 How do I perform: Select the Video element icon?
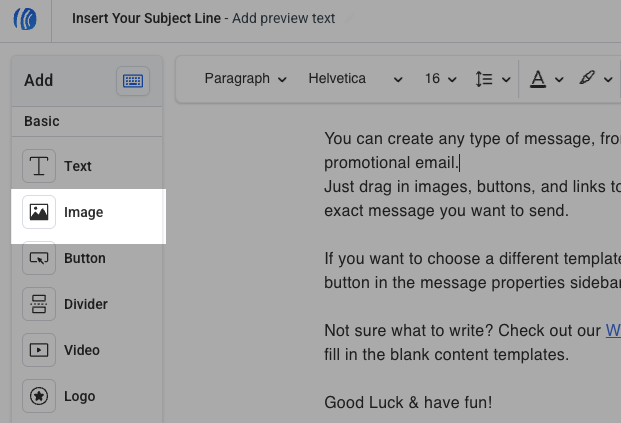[x=39, y=350]
